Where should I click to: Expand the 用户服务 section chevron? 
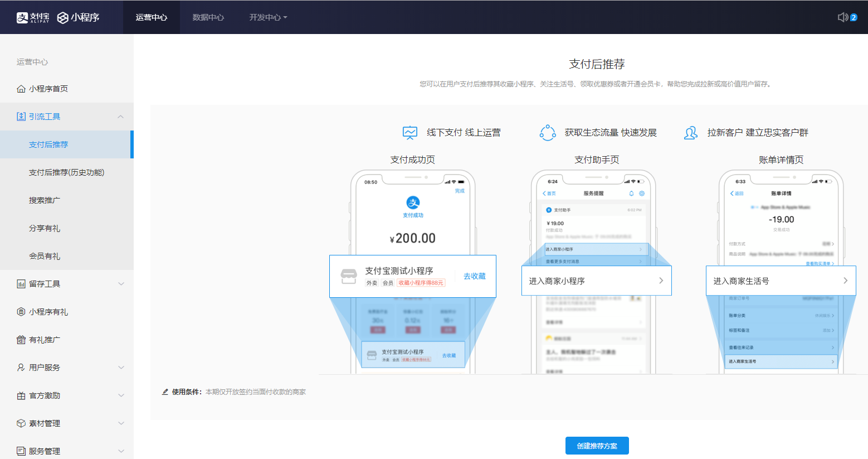121,368
